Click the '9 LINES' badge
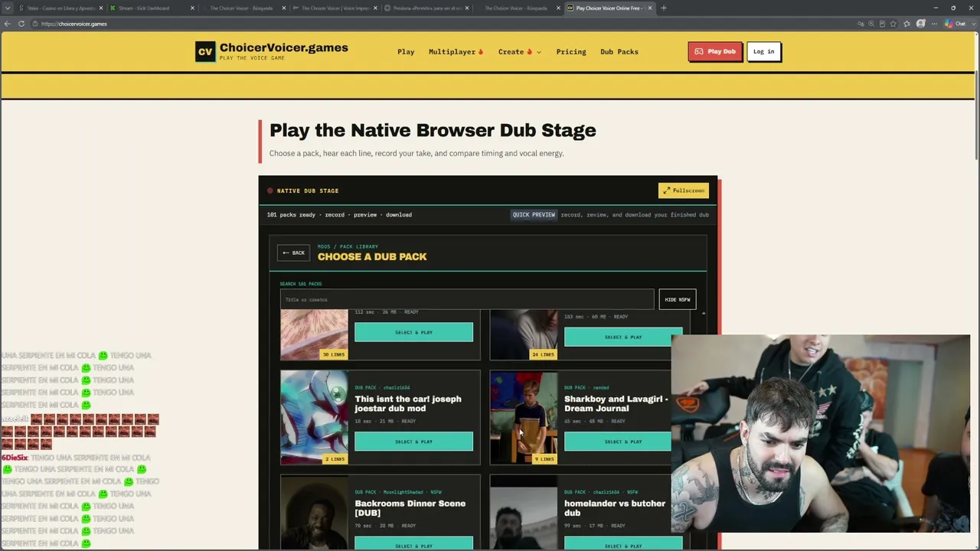This screenshot has width=980, height=551. coord(544,459)
